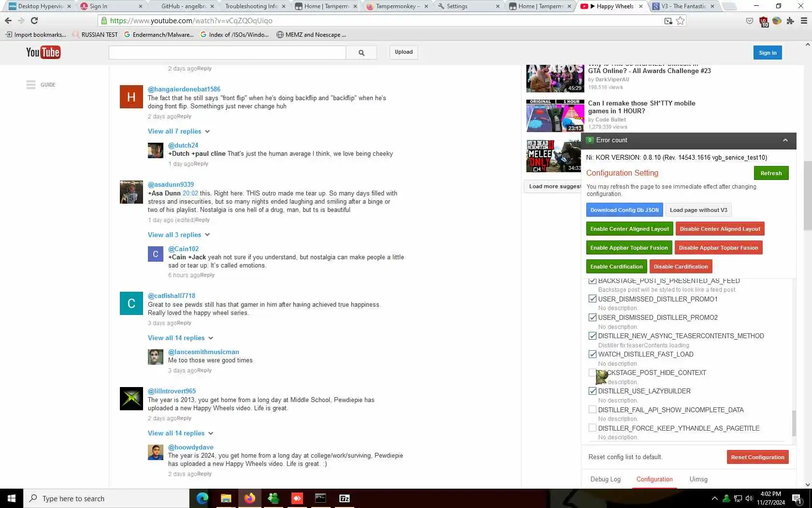
Task: Open the Windows Start menu
Action: pyautogui.click(x=12, y=498)
